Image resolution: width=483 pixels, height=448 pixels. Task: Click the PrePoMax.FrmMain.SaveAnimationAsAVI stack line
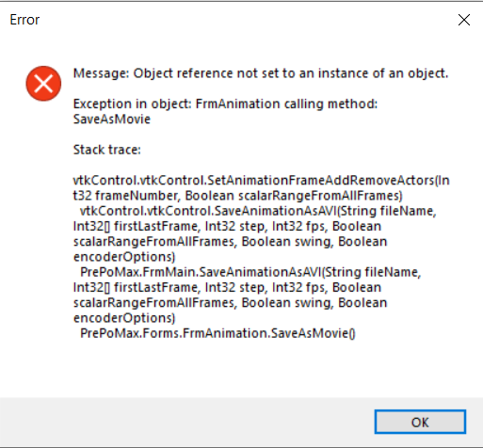(x=250, y=272)
